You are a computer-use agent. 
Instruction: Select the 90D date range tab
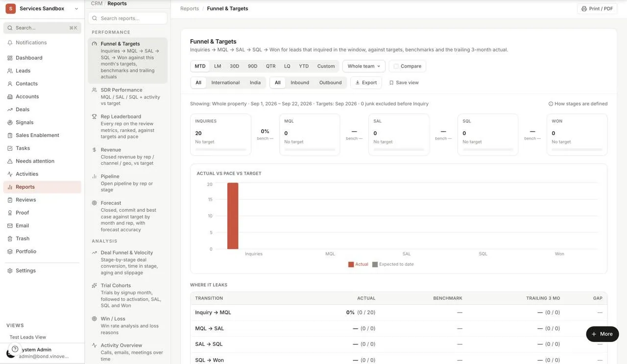tap(253, 66)
